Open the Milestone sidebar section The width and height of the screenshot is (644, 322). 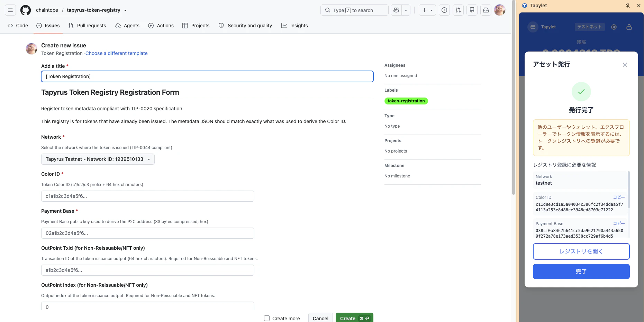click(394, 166)
